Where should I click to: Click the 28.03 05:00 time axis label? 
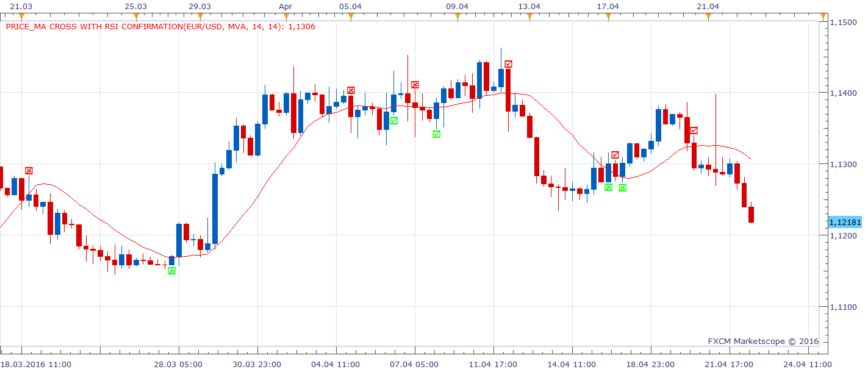click(179, 365)
